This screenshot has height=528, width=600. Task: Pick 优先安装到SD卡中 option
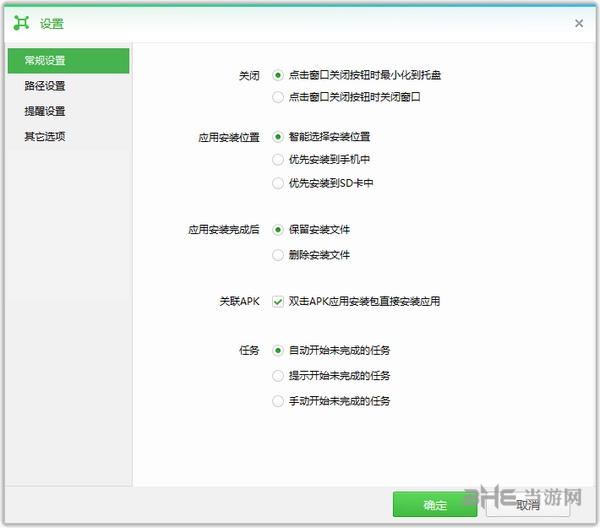pyautogui.click(x=278, y=183)
